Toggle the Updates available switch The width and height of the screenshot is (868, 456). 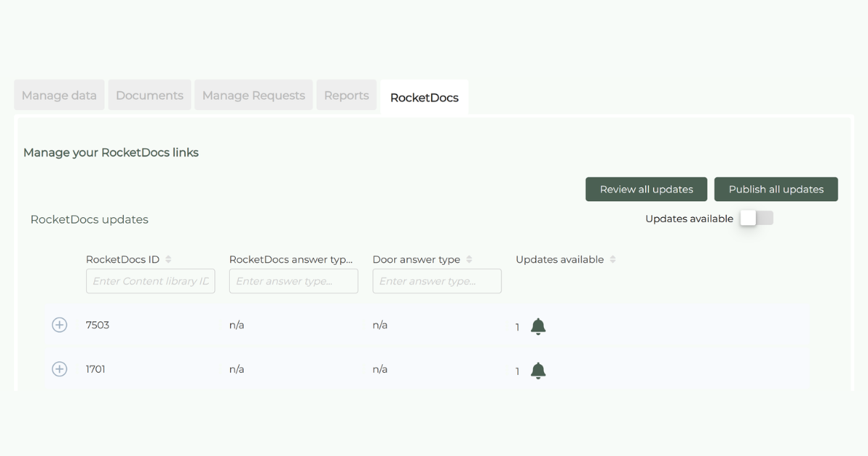point(757,218)
